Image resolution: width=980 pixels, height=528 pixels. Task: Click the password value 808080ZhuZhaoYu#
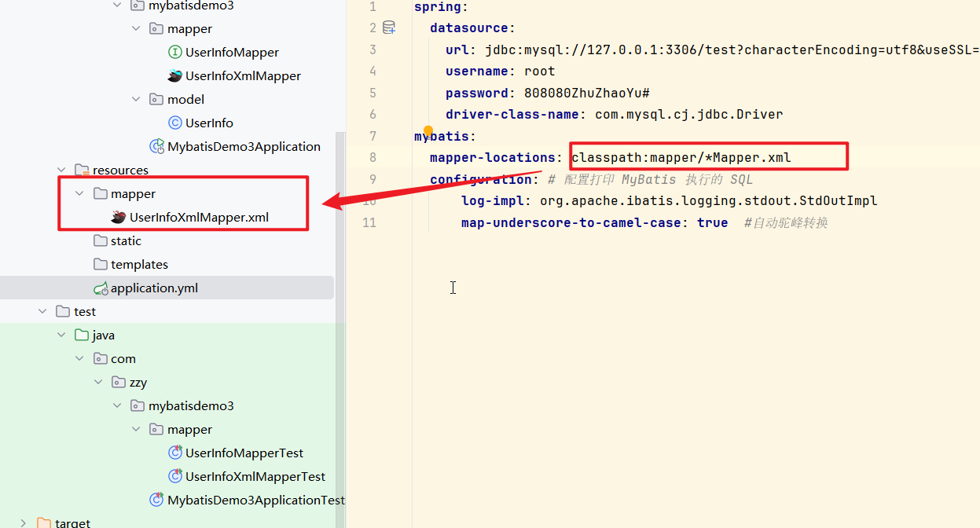[586, 93]
